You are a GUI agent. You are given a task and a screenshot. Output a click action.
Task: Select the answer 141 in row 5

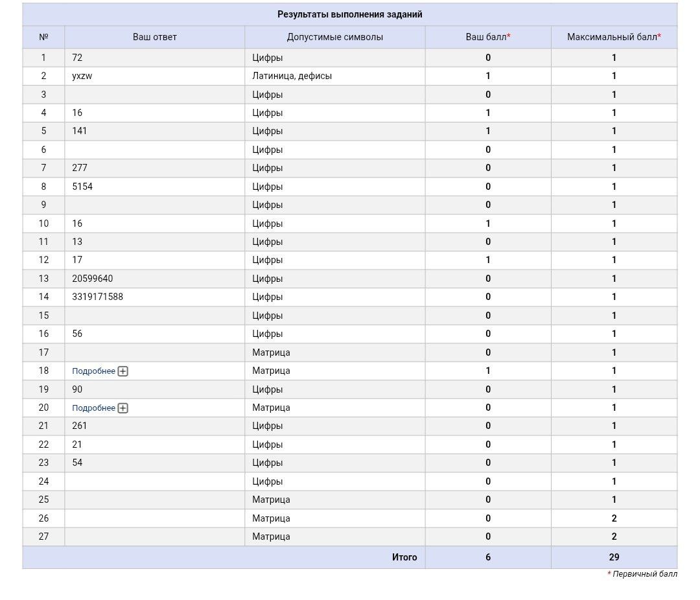coord(80,132)
